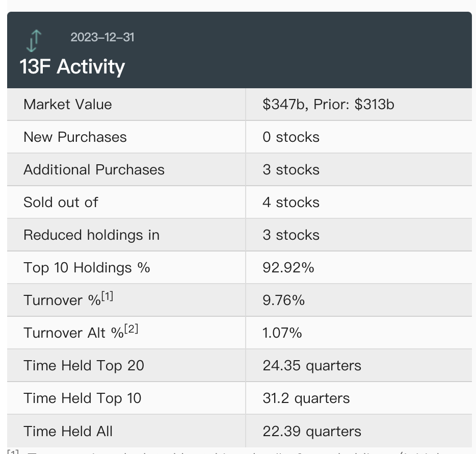This screenshot has width=476, height=454.
Task: Open footnote [1] next to Turnover %
Action: pos(108,296)
